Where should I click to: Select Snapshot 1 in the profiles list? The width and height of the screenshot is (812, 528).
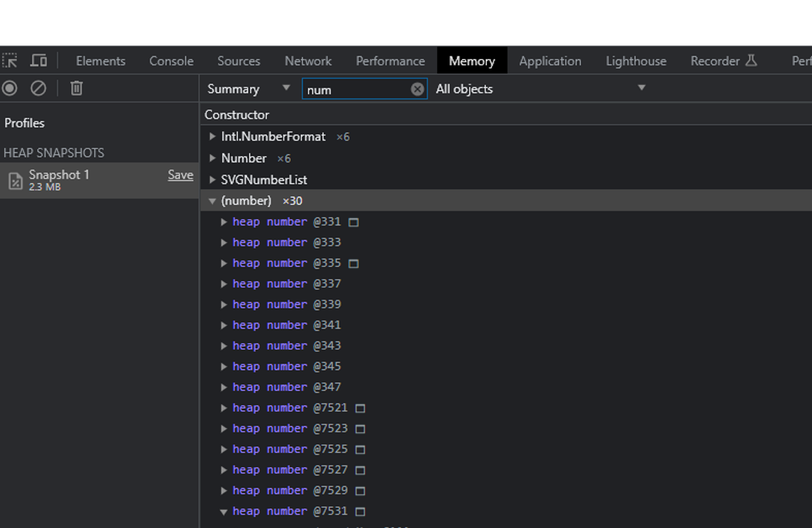(x=99, y=181)
